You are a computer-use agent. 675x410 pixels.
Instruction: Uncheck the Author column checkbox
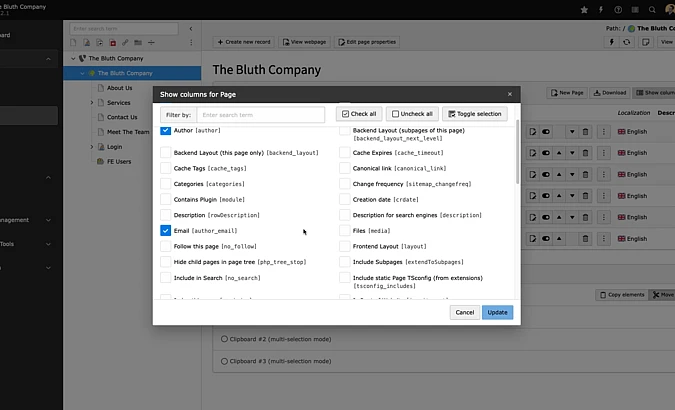tap(166, 130)
